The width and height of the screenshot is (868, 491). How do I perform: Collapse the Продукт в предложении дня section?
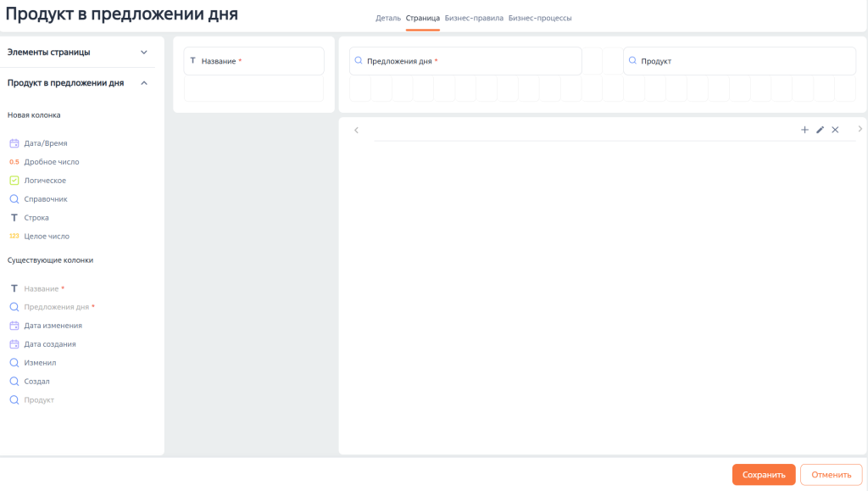coord(144,83)
